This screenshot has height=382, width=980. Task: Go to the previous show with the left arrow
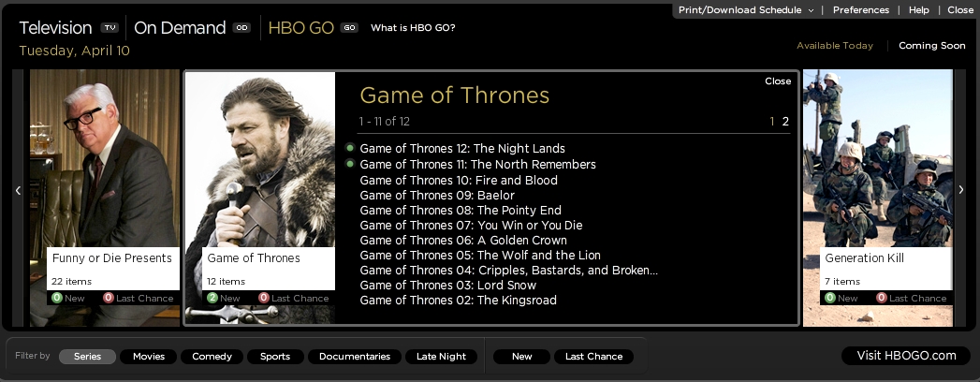(18, 190)
